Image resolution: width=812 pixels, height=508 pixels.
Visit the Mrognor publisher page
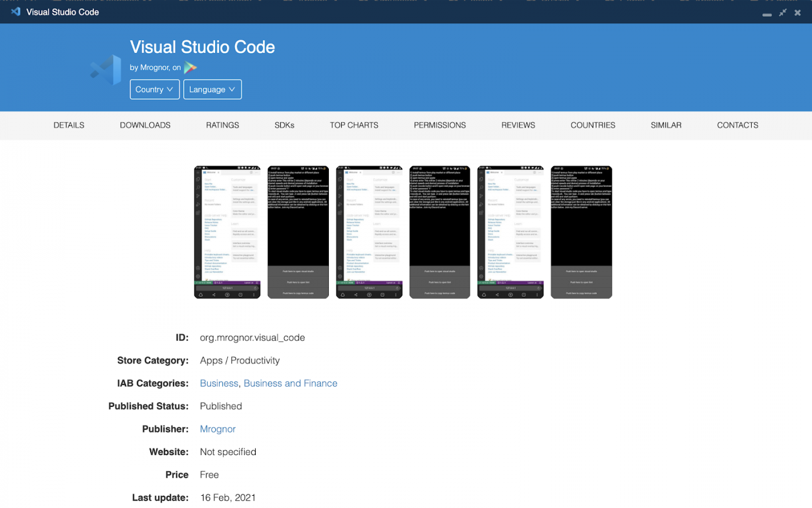tap(217, 428)
